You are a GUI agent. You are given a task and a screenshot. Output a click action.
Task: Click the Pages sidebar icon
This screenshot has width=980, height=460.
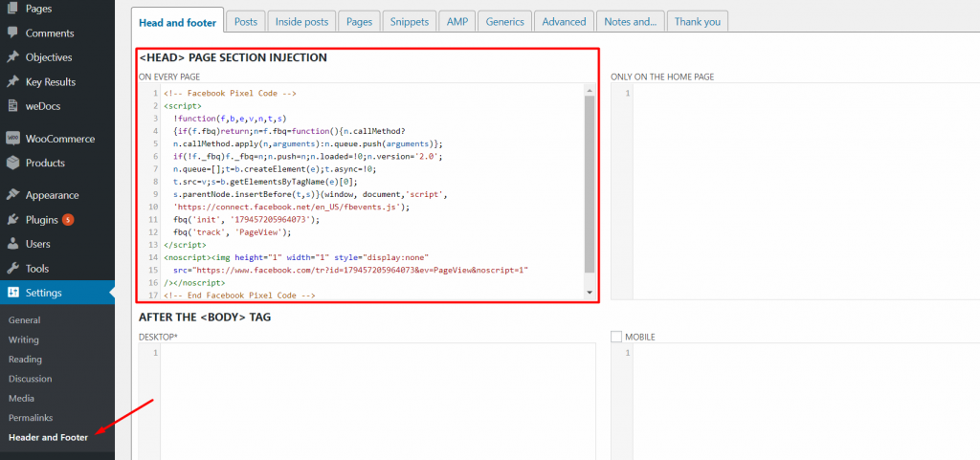pyautogui.click(x=12, y=9)
